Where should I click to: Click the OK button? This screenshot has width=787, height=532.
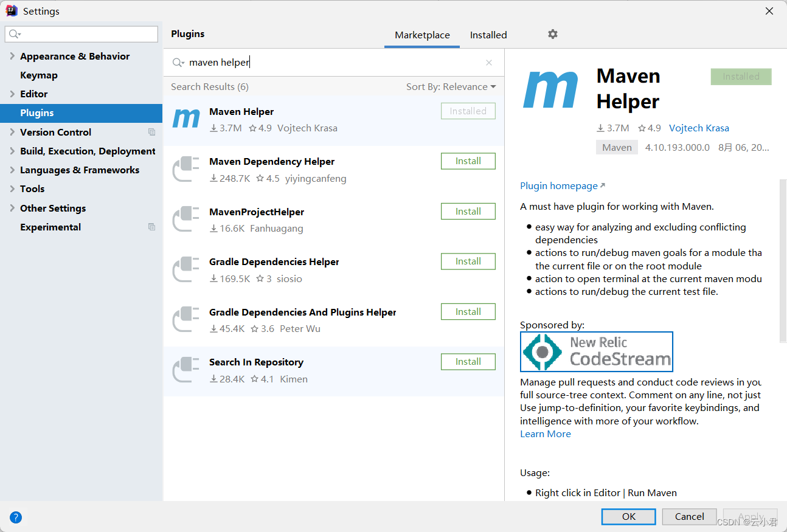point(629,517)
